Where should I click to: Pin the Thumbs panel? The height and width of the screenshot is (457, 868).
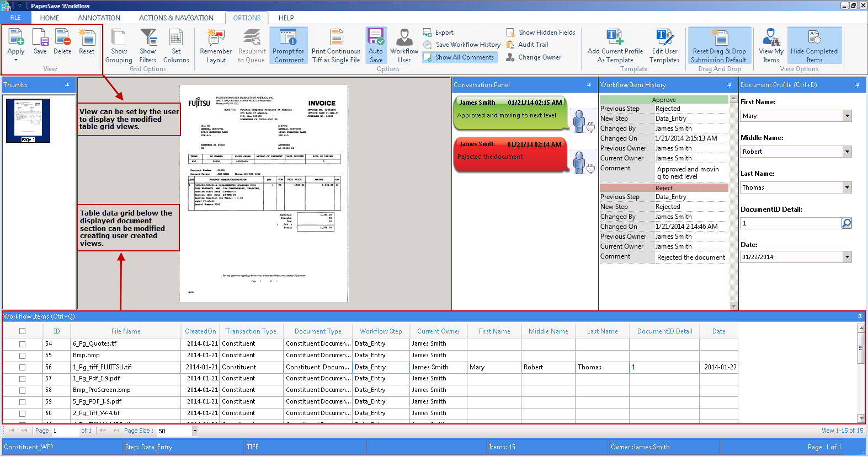coord(67,85)
